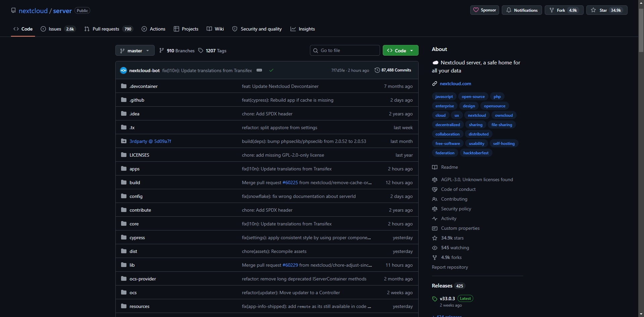The width and height of the screenshot is (644, 317).
Task: Open commit 'feat: Update Nextcloud Devcontainer'
Action: pyautogui.click(x=280, y=86)
